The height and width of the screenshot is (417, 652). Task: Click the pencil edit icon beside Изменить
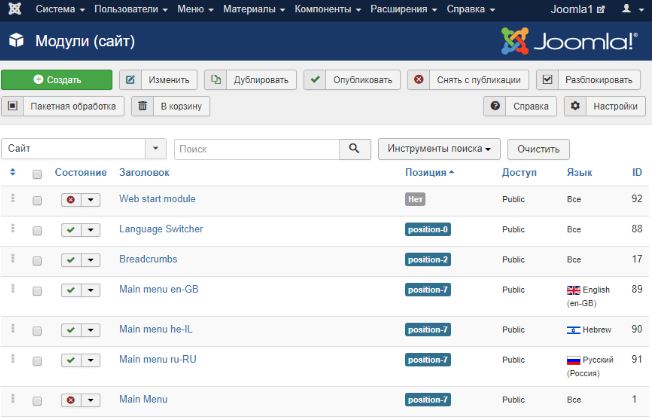pyautogui.click(x=131, y=79)
